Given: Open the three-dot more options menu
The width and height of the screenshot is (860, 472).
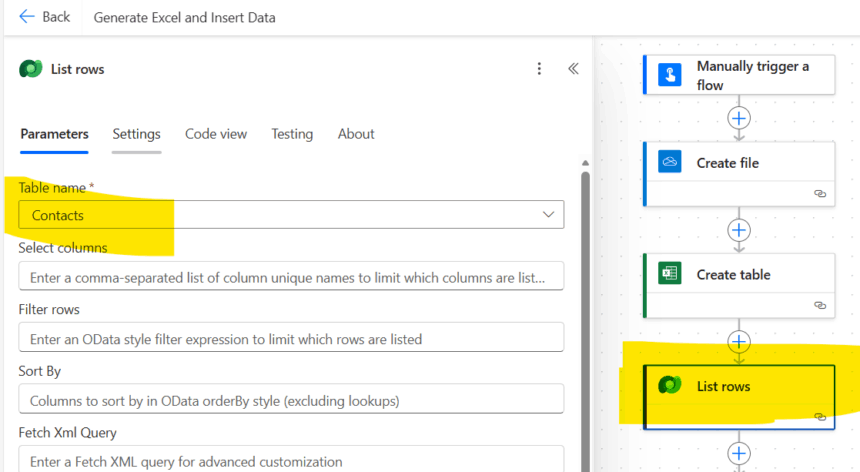Looking at the screenshot, I should (539, 69).
